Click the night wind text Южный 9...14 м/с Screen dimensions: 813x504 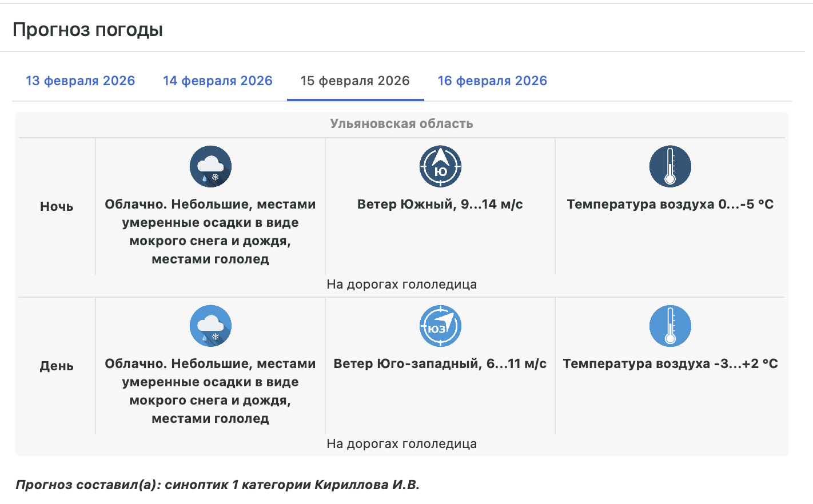point(440,204)
